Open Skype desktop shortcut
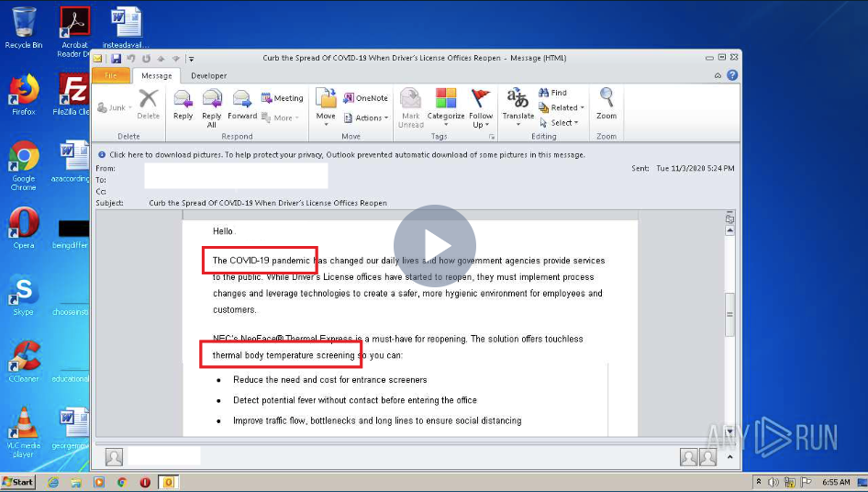 coord(24,295)
